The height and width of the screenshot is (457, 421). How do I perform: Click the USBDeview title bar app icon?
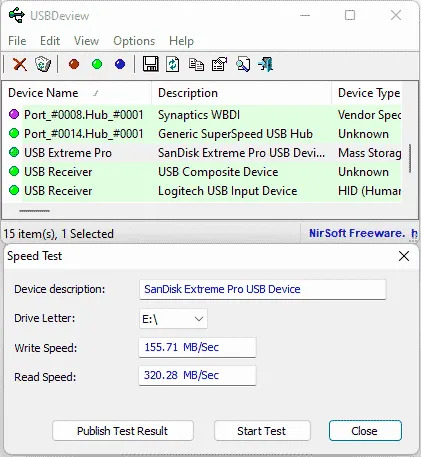pos(17,15)
